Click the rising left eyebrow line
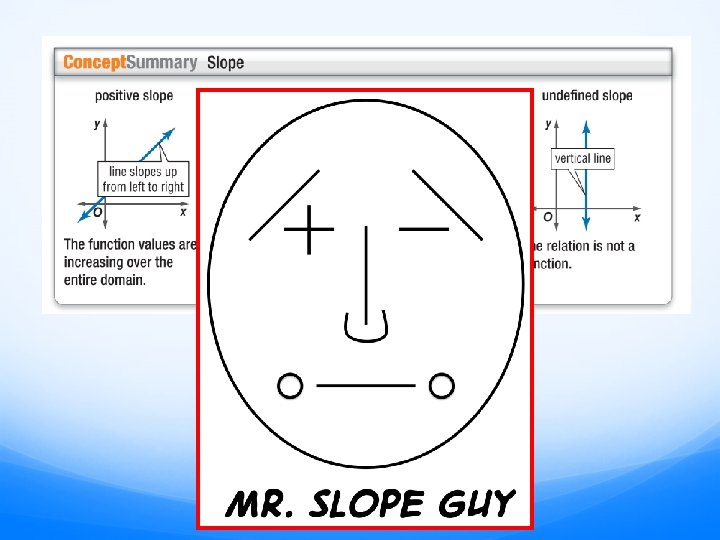The width and height of the screenshot is (720, 540). (x=284, y=205)
